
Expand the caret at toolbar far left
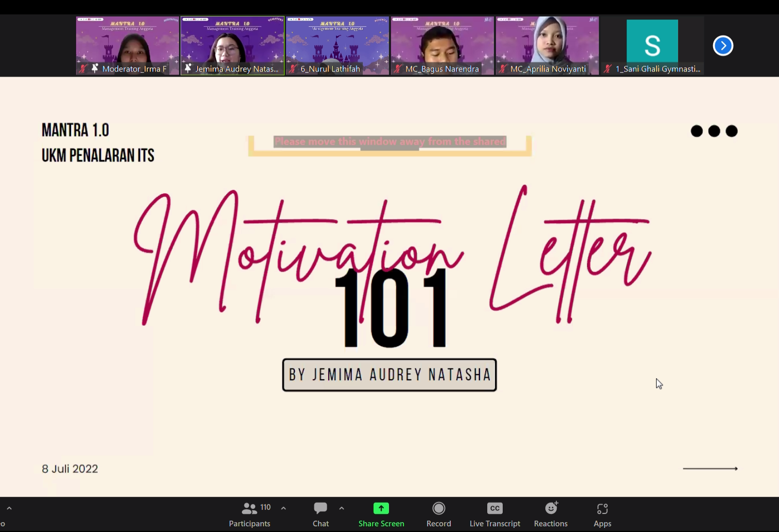click(x=9, y=508)
